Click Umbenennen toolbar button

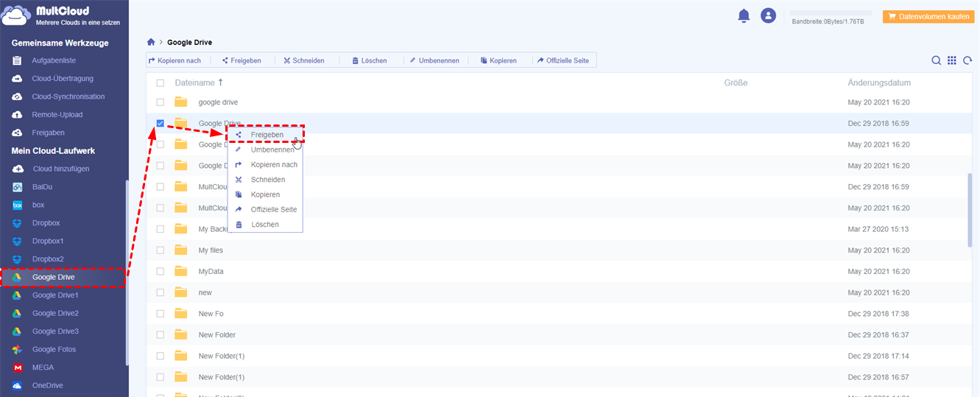click(435, 60)
